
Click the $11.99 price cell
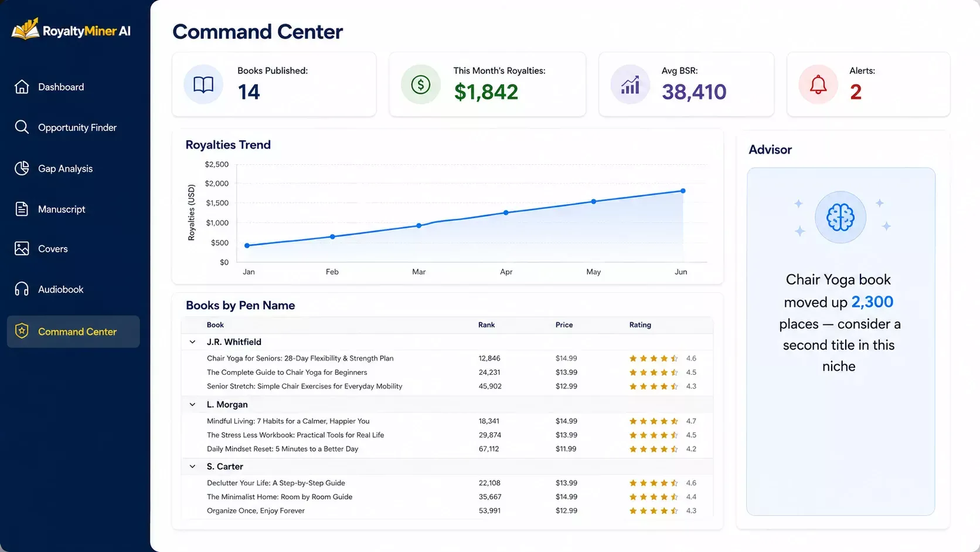click(x=566, y=449)
